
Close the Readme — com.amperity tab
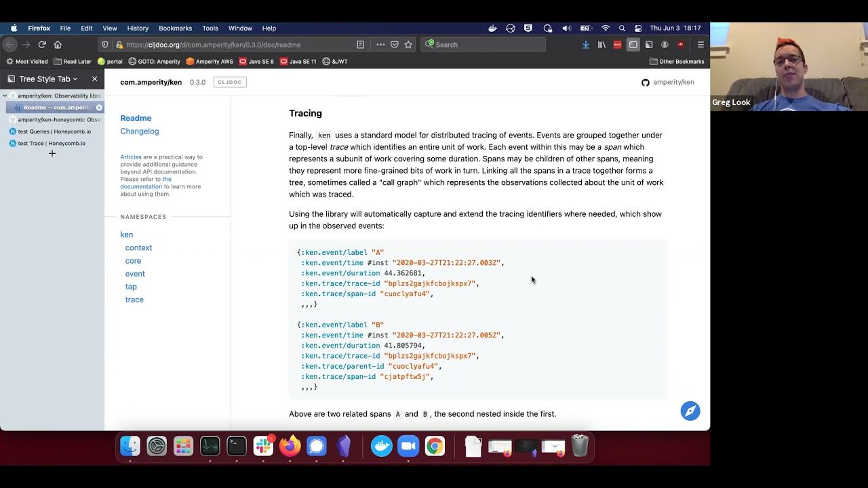[99, 108]
